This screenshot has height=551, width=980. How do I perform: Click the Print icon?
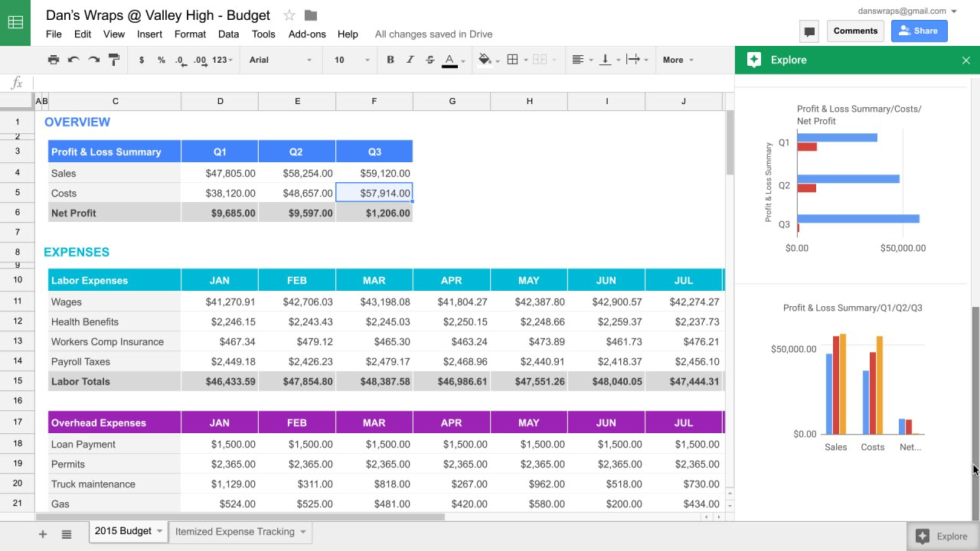54,59
